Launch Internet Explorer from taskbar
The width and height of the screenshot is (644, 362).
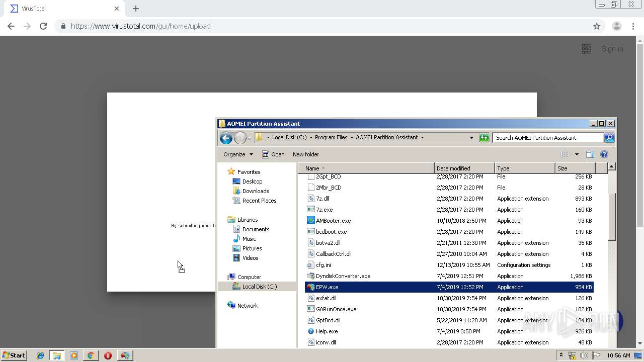click(40, 355)
